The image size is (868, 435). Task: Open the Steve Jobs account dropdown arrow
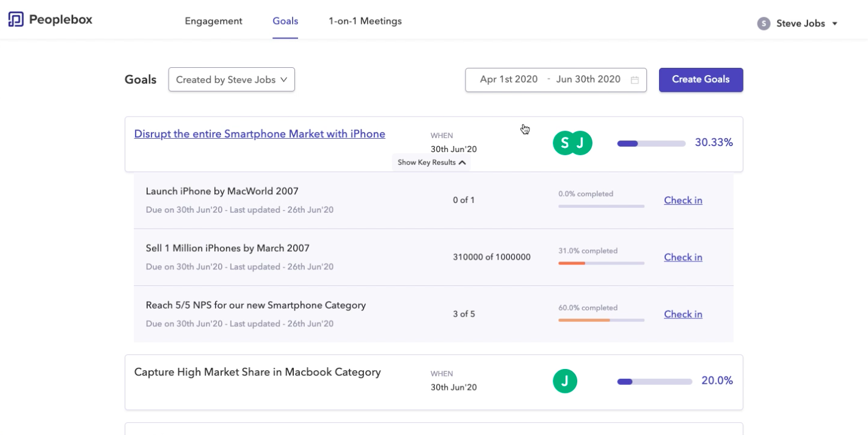coord(834,24)
